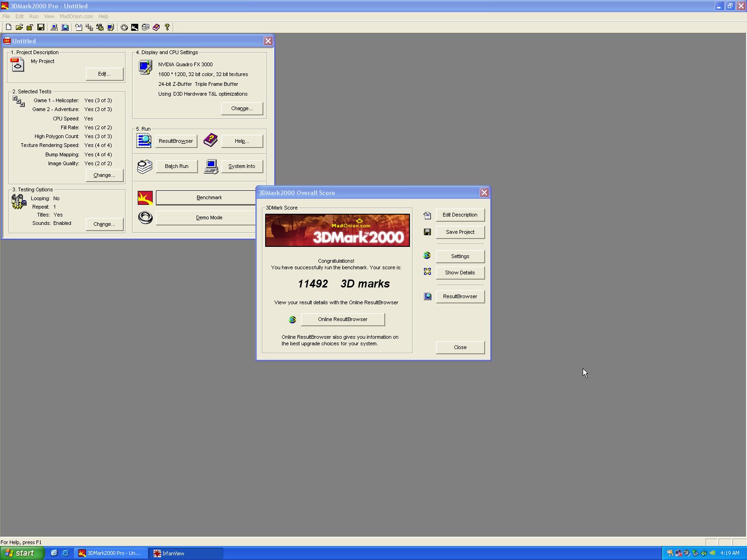The height and width of the screenshot is (560, 747).
Task: Open the Run menu
Action: (x=34, y=16)
